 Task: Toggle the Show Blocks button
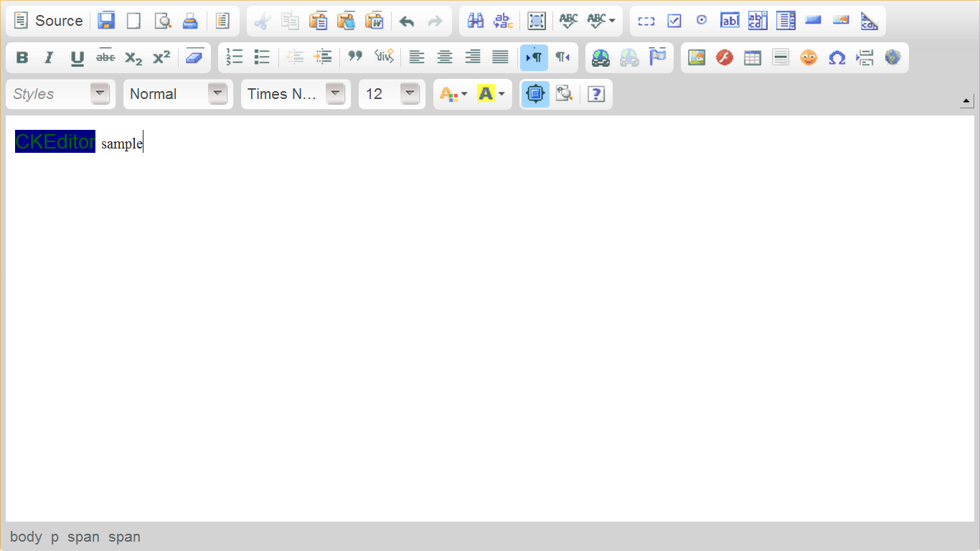click(564, 94)
